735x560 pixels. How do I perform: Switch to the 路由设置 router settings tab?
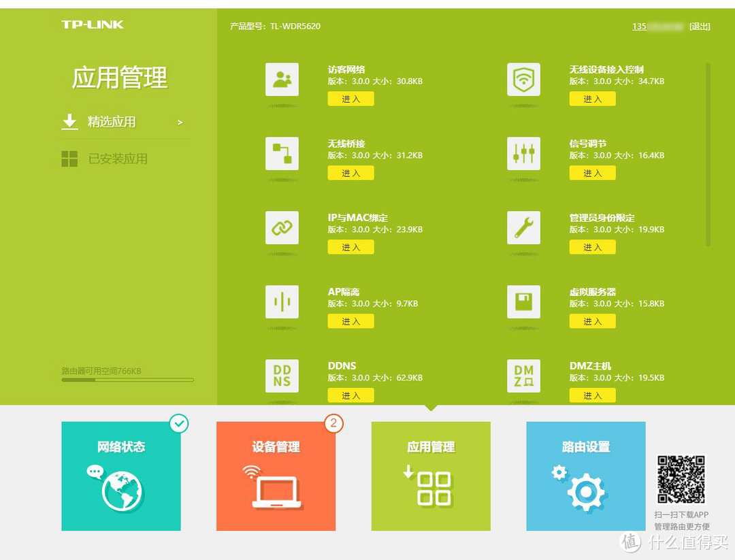586,476
